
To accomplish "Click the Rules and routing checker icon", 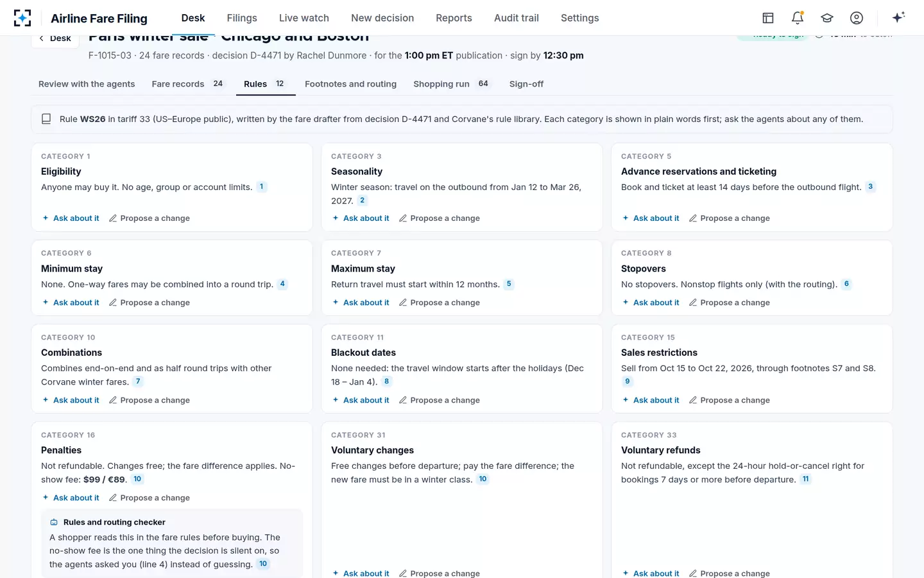I will 54,522.
